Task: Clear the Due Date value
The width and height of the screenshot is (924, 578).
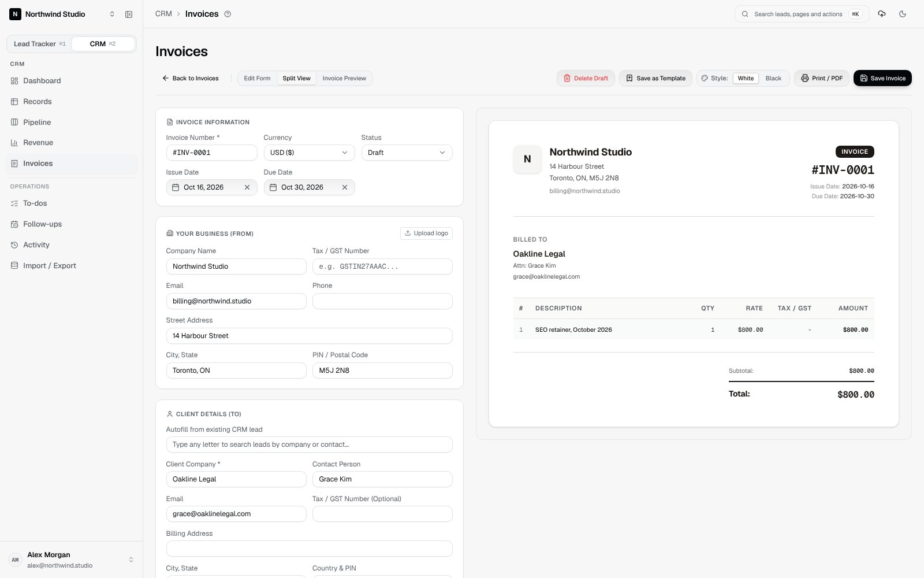Action: 345,187
